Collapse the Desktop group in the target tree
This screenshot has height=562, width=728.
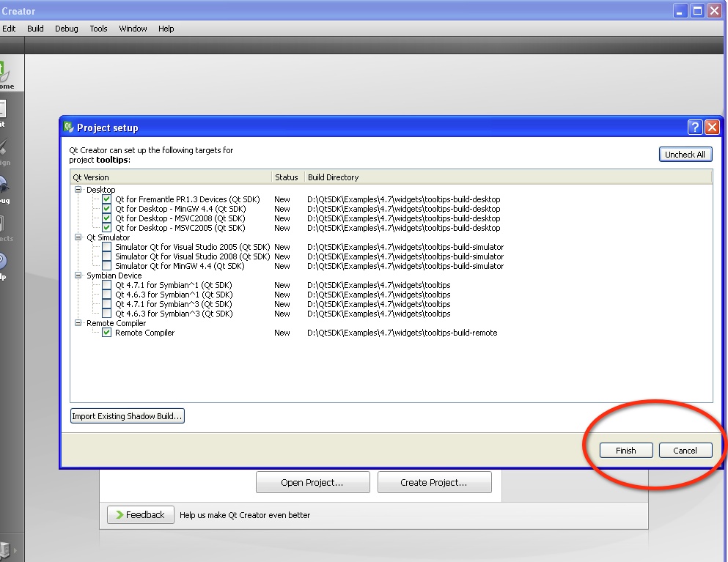coord(78,189)
